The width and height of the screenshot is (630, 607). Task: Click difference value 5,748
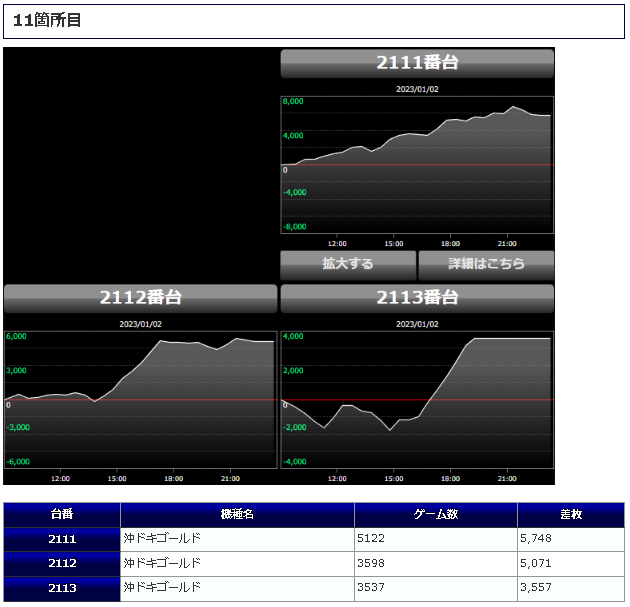click(536, 538)
